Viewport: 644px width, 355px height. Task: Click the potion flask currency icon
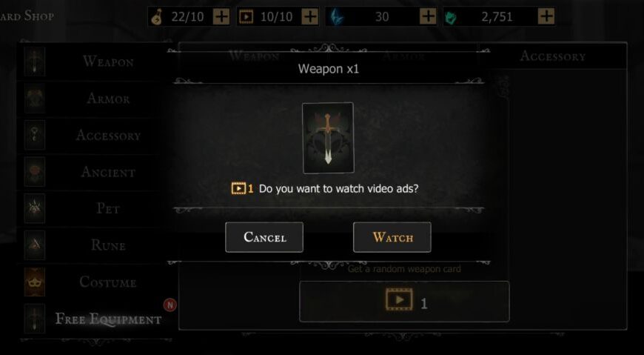click(x=157, y=17)
